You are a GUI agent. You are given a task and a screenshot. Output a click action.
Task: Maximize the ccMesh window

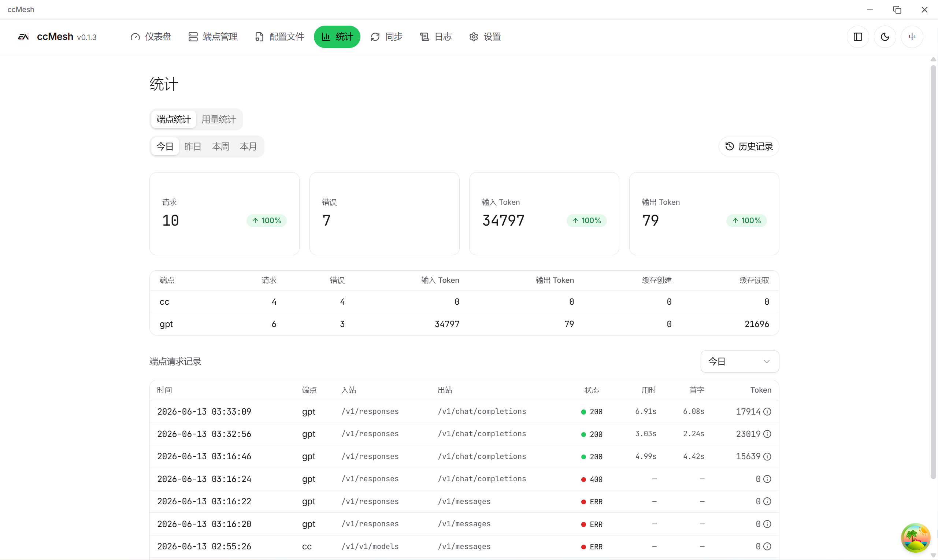[897, 10]
